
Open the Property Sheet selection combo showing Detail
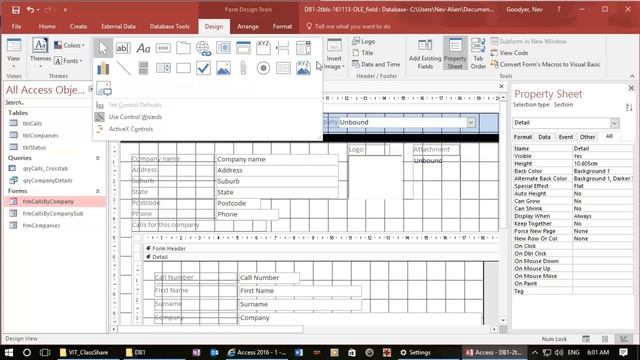[614, 123]
